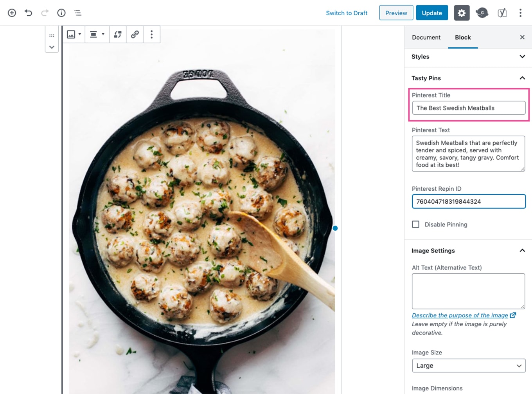
Task: Click inside the Pinterest Repin ID field
Action: tap(468, 201)
